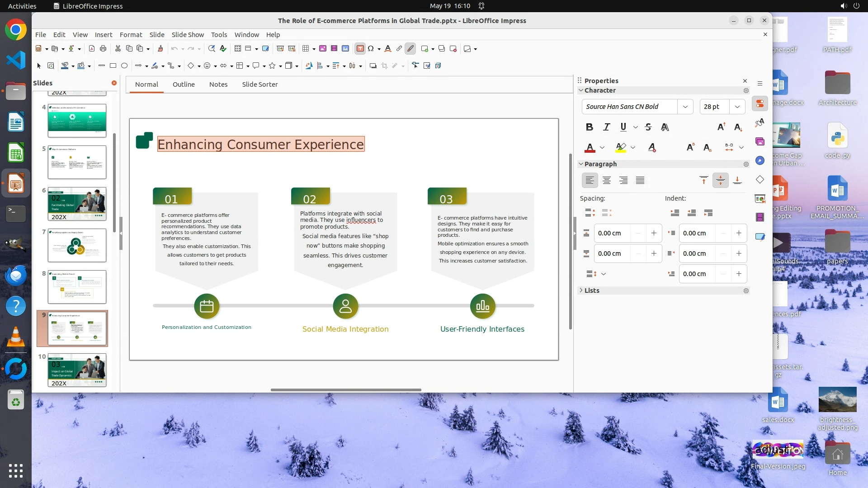Switch to Outline view tab

[x=183, y=84]
